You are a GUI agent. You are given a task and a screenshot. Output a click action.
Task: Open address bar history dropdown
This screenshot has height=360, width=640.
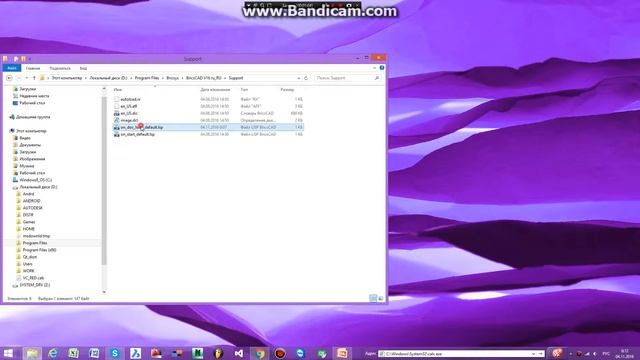point(298,78)
